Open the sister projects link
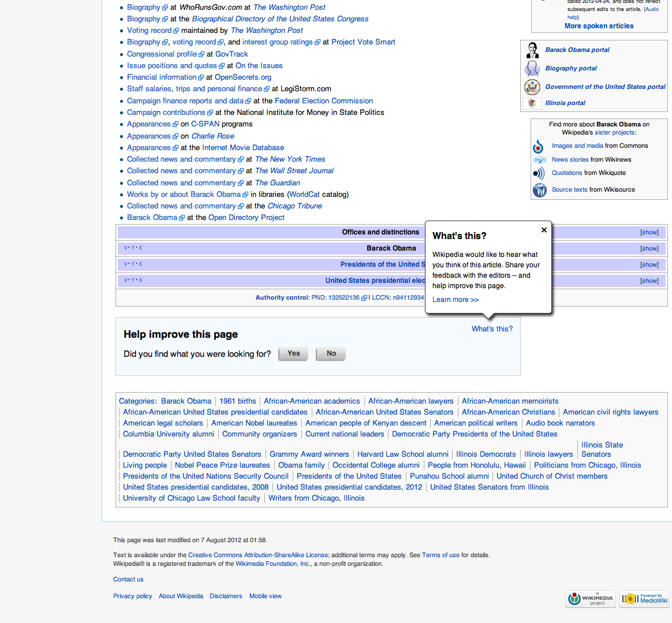 615,132
